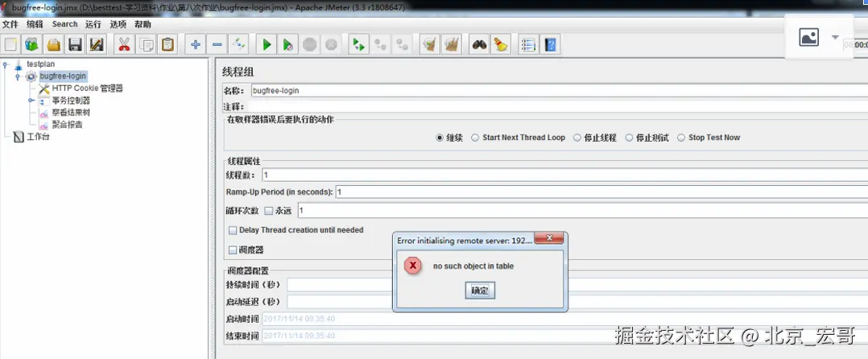868x359 pixels.
Task: Enable the 调度器 checkbox
Action: pyautogui.click(x=233, y=250)
